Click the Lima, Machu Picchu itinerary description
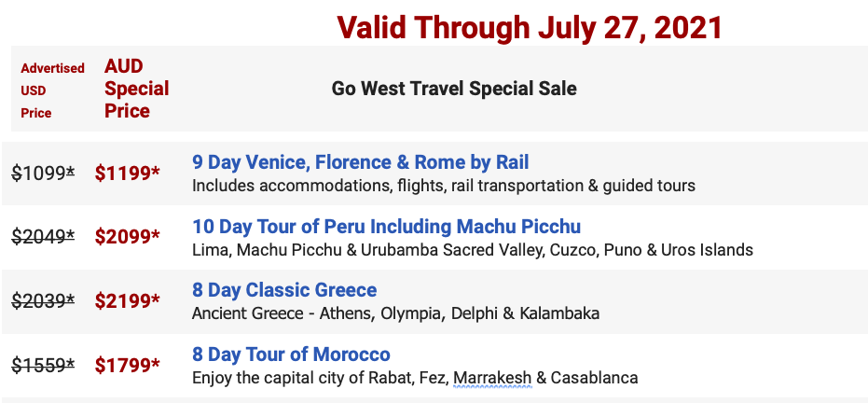868x403 pixels. pos(472,250)
